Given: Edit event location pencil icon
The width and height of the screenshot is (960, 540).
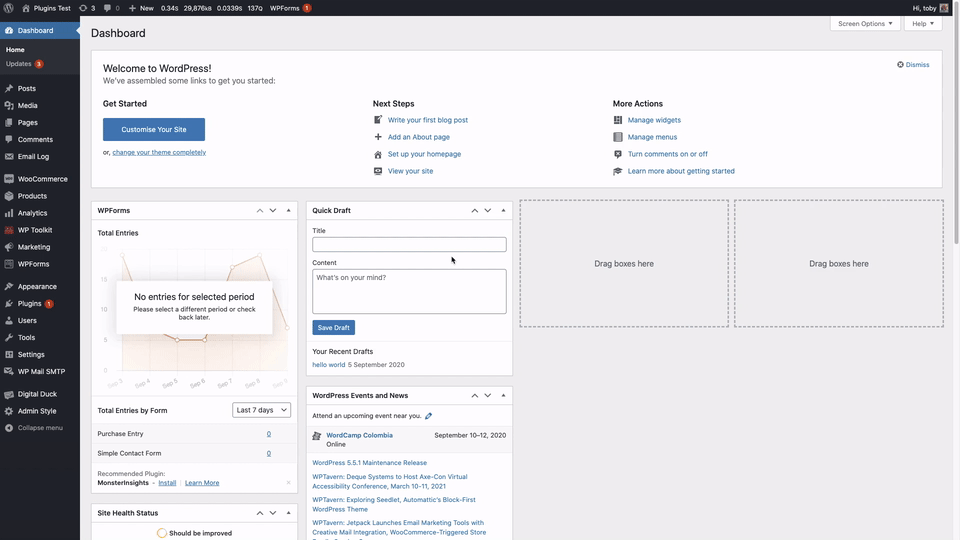Looking at the screenshot, I should [x=429, y=416].
